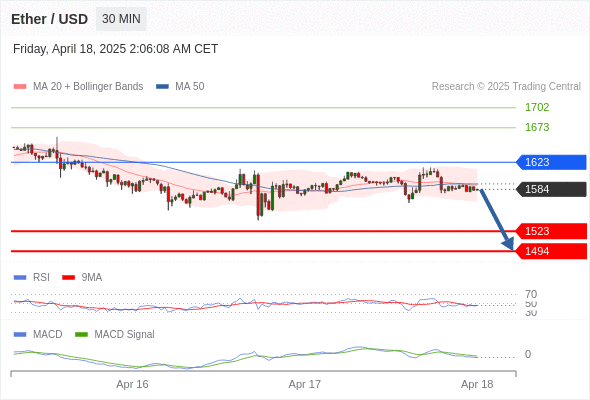Click the MA 20 + Bollinger Bands legend swatch
The width and height of the screenshot is (590, 400).
point(20,87)
